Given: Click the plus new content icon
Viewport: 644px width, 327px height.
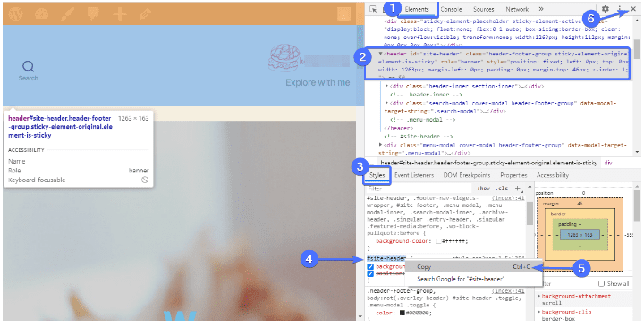Looking at the screenshot, I should (120, 13).
